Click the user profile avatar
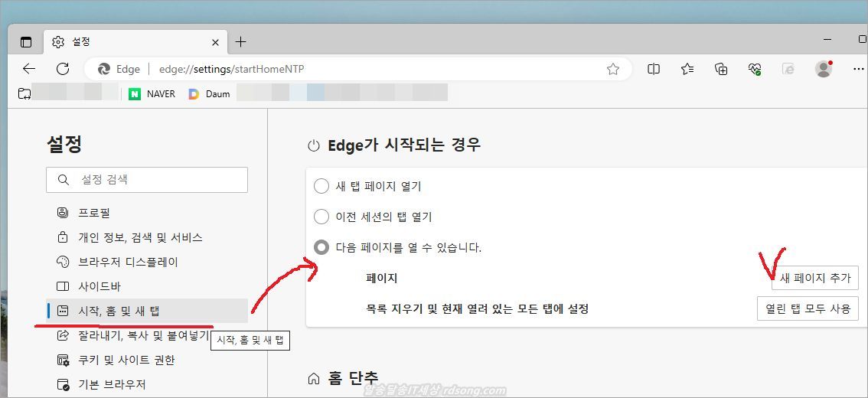868x398 pixels. pos(824,69)
